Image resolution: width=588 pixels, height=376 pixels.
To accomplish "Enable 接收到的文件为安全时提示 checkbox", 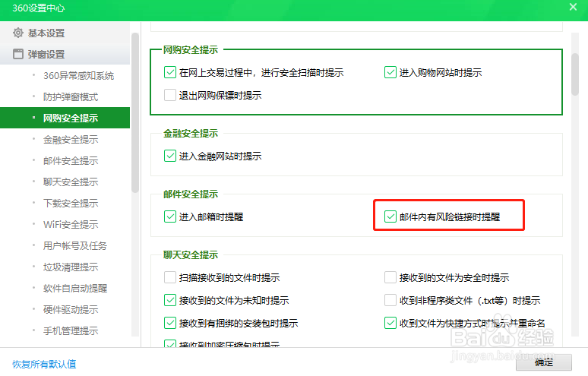I will coord(390,277).
